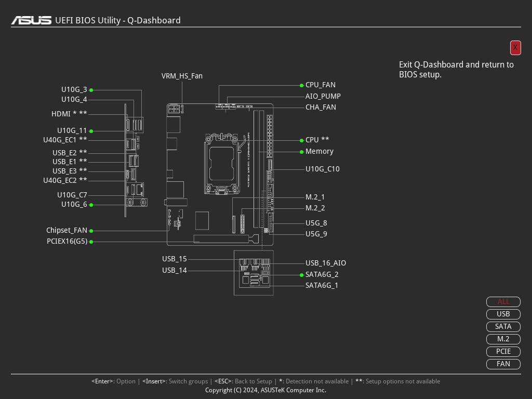Click the green dot beside CPU **
532x399 pixels.
pos(302,140)
